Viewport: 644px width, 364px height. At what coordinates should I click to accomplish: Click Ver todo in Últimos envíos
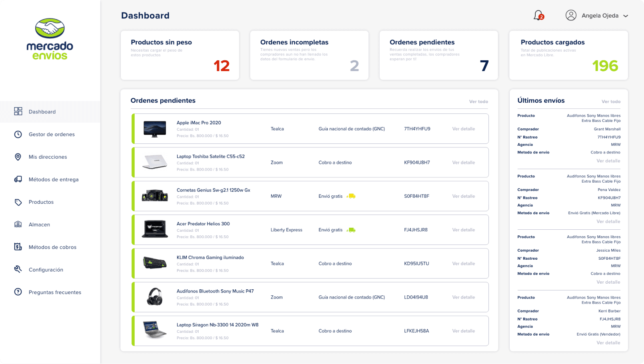tap(611, 101)
